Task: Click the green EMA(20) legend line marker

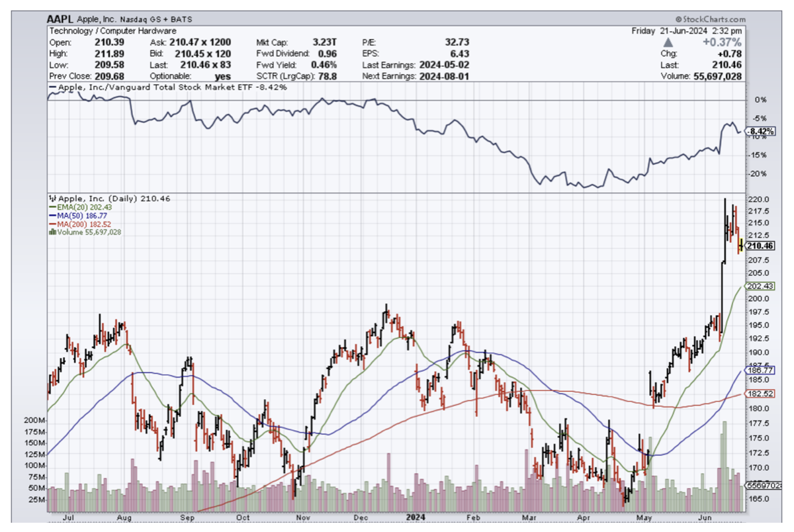Action: pos(52,206)
